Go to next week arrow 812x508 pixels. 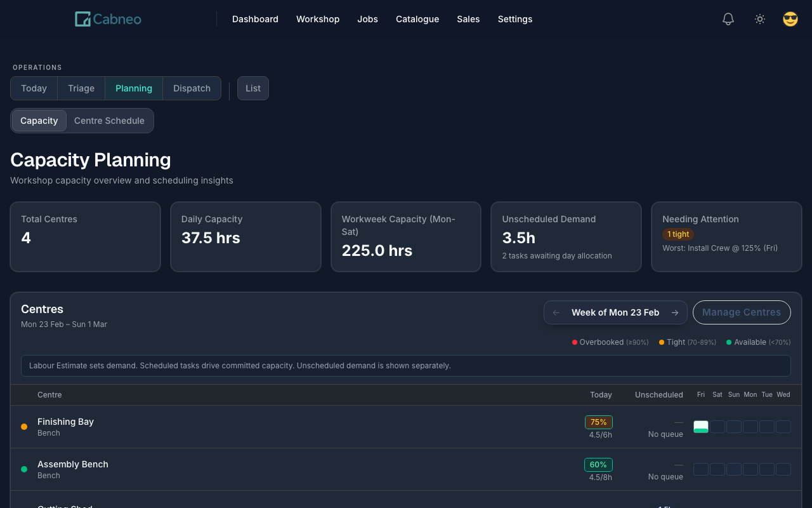[675, 312]
